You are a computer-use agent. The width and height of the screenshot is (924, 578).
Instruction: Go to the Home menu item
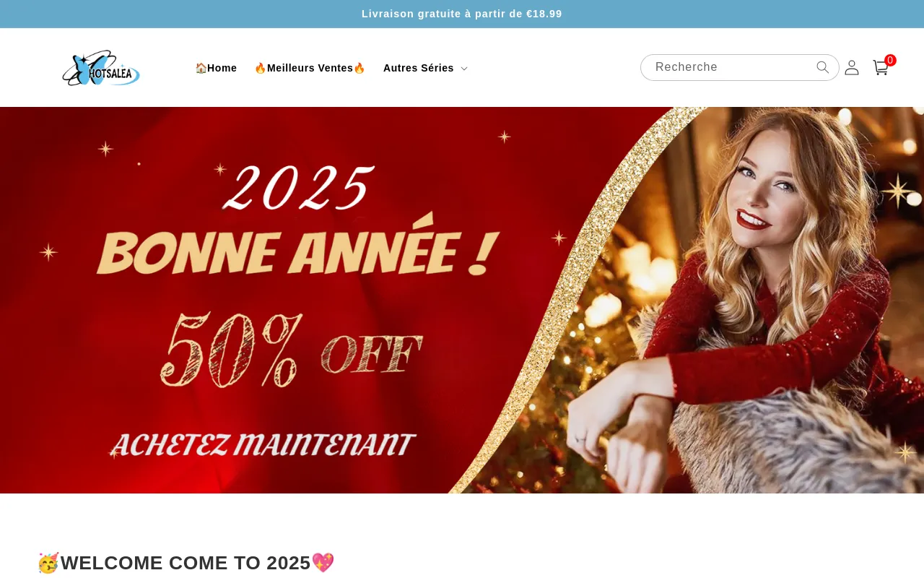(216, 68)
